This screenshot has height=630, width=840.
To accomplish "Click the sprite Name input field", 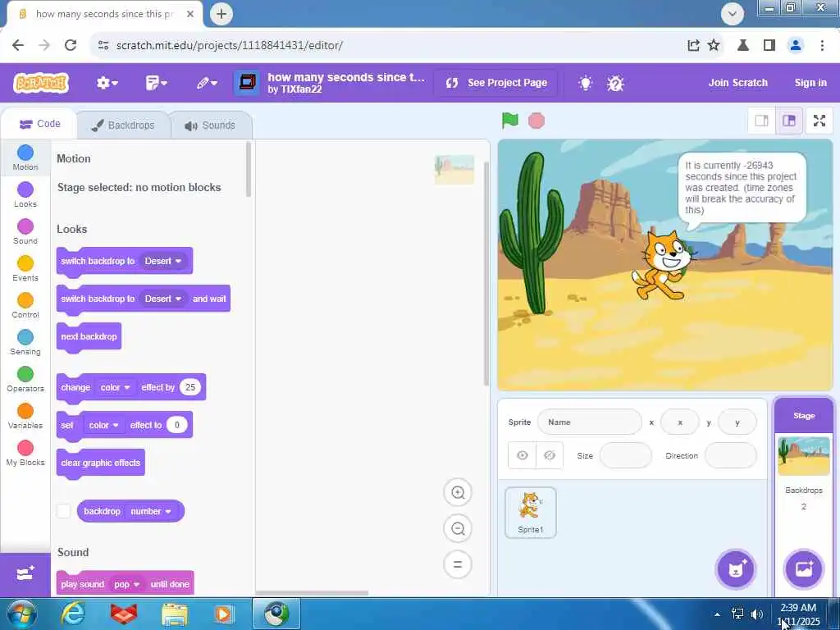I will [589, 422].
